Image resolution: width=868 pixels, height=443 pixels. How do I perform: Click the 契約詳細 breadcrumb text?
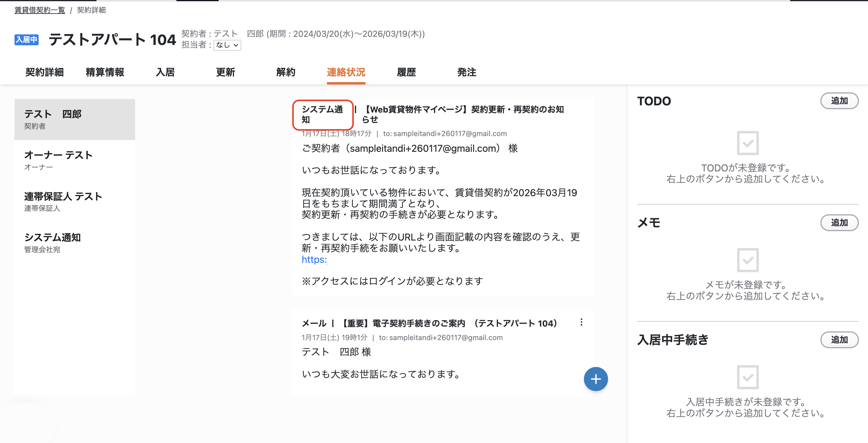(x=91, y=10)
